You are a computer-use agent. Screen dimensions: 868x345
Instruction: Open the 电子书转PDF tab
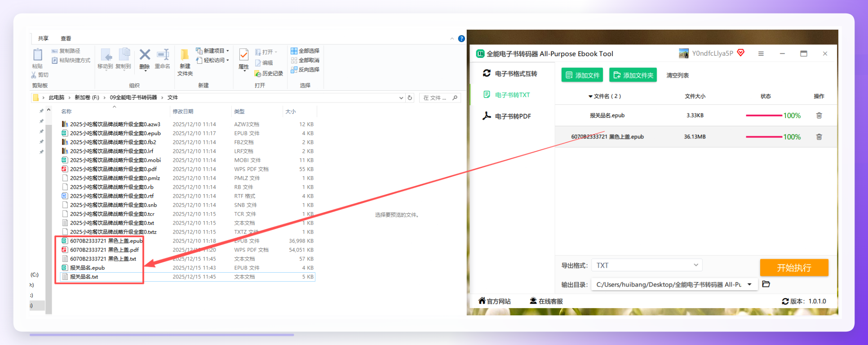pos(507,116)
